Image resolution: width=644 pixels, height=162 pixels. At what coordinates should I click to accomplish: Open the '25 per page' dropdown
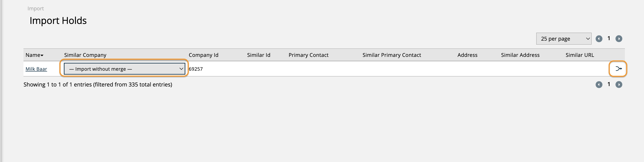click(563, 39)
